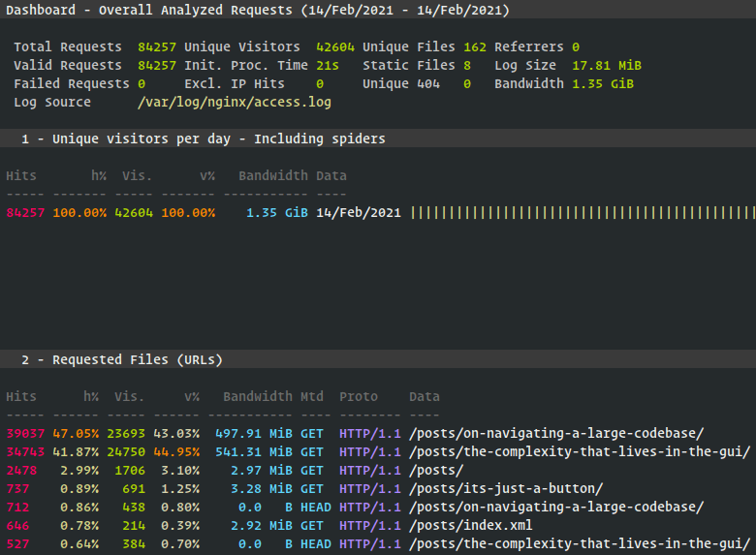
Task: Click the Unique Visitors count 42604 in the summary
Action: 335,46
